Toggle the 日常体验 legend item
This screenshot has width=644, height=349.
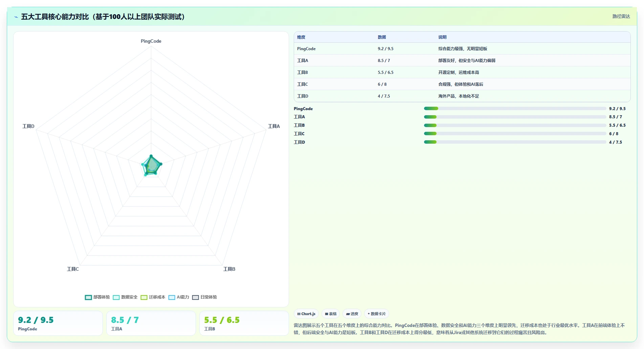point(204,297)
